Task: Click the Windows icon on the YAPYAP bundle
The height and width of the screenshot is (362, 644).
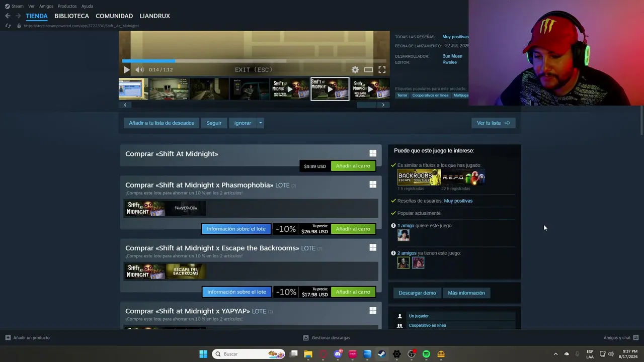Action: 373,310
